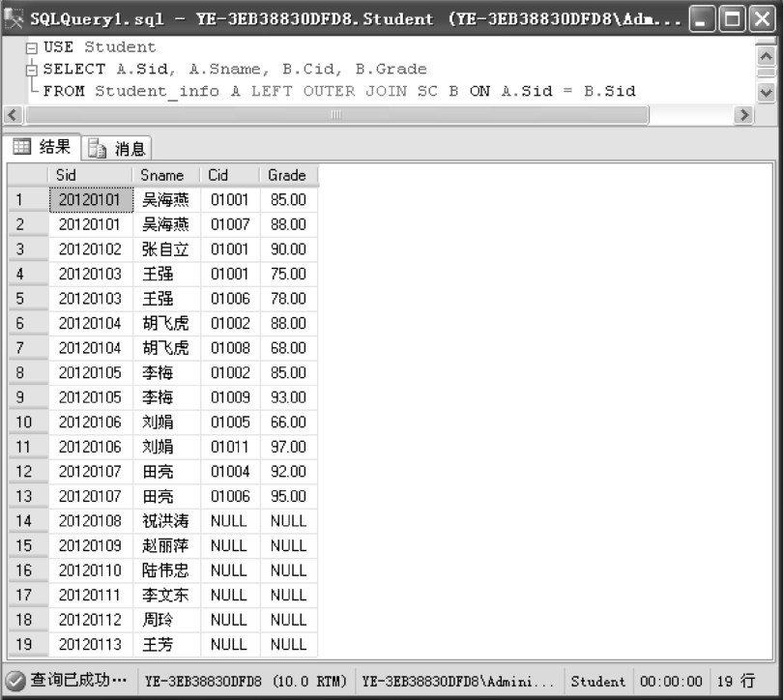Select the Sid column header
This screenshot has height=700, width=783.
point(91,175)
